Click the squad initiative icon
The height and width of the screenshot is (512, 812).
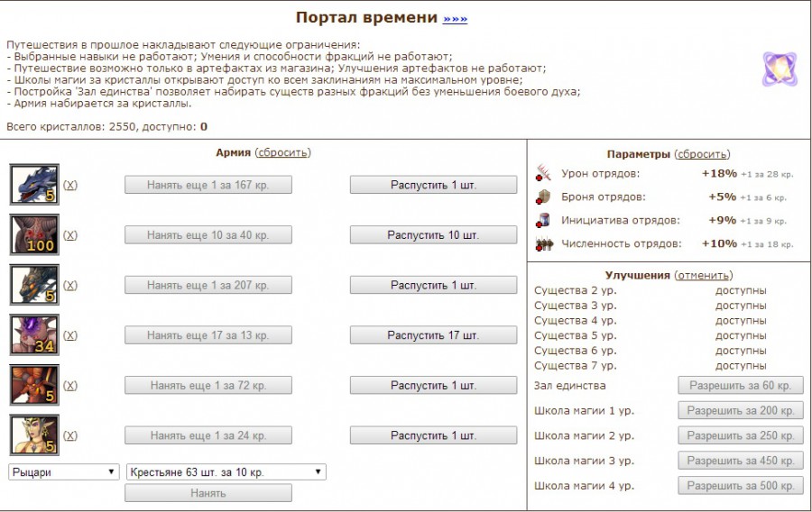tap(543, 220)
